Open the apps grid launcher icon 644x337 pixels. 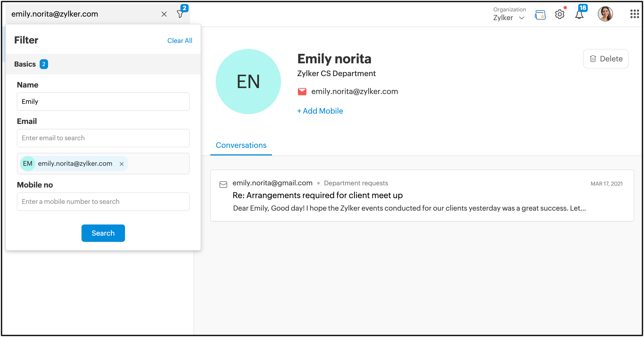(634, 14)
